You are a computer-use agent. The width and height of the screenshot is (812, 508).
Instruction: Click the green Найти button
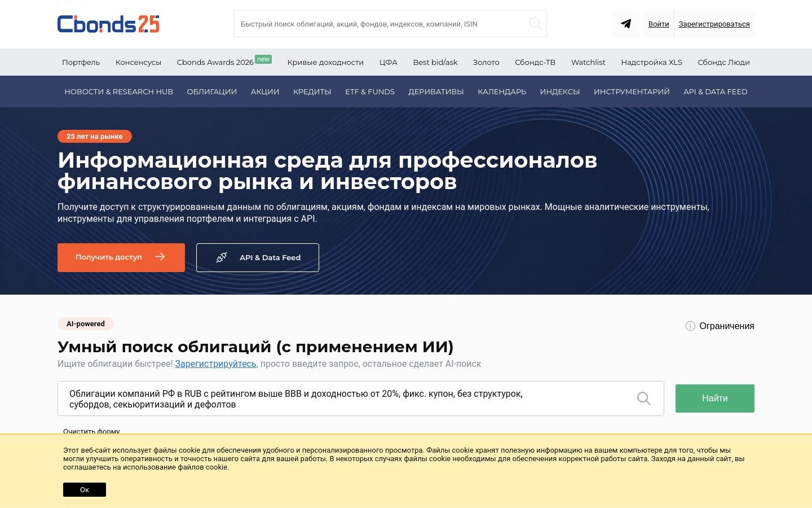click(715, 398)
